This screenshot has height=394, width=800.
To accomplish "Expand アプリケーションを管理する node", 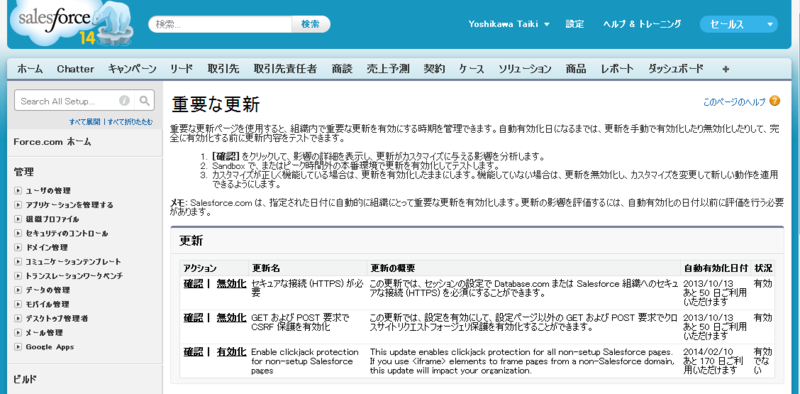I will point(18,205).
